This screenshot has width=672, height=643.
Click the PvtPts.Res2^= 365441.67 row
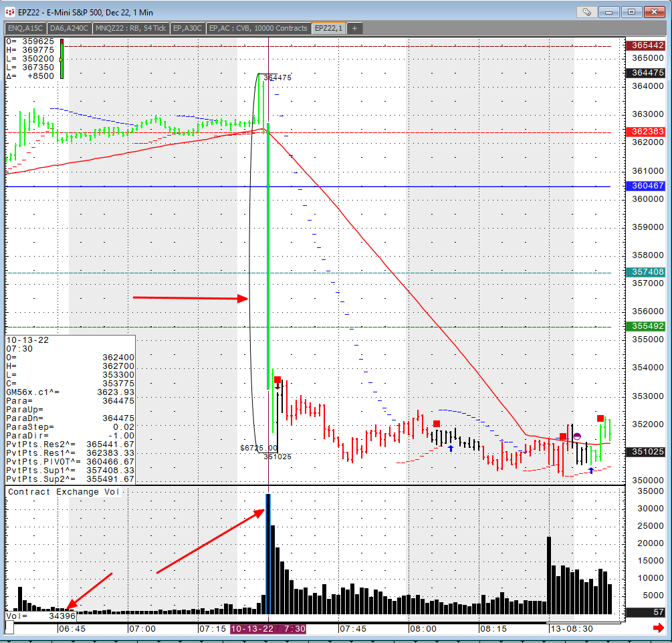(x=70, y=444)
